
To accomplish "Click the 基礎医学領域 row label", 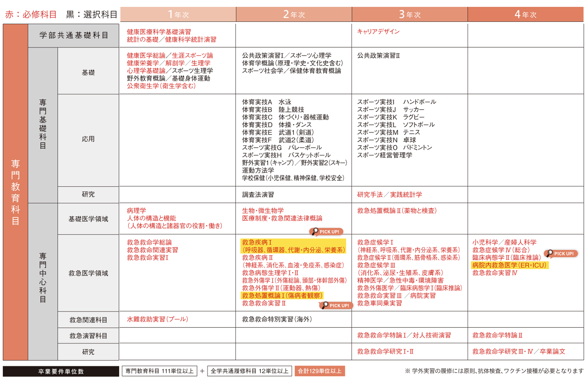I will 88,219.
